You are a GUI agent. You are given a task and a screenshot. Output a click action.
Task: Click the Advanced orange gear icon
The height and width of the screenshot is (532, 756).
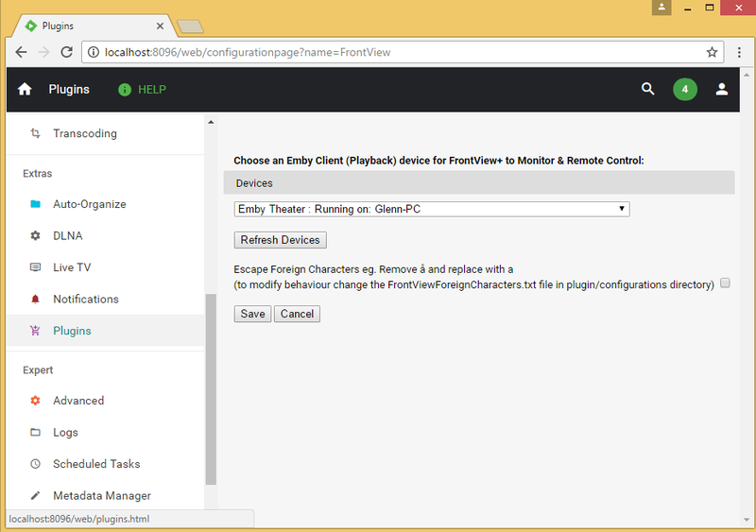35,401
